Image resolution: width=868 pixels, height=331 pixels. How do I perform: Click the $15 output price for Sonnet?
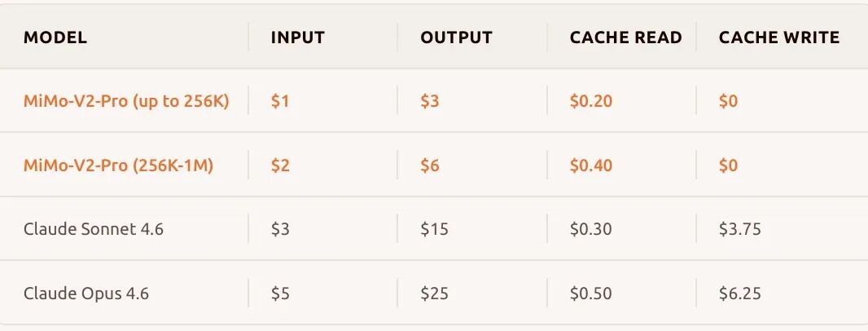pos(434,229)
